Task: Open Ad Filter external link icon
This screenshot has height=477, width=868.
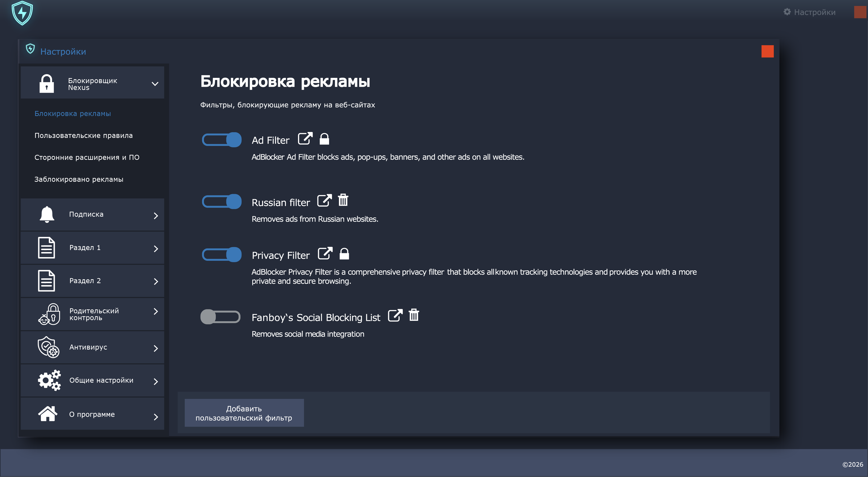Action: 305,139
